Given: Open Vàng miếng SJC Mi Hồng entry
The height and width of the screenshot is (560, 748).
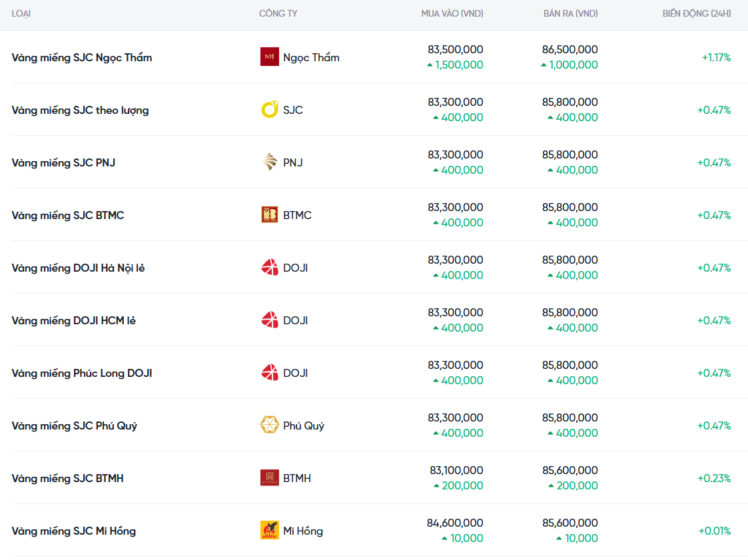Looking at the screenshot, I should click(x=73, y=531).
